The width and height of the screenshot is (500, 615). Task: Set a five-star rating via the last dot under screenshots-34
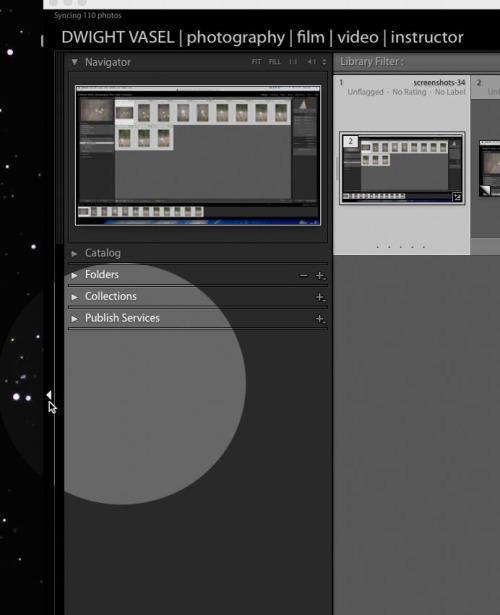point(424,247)
